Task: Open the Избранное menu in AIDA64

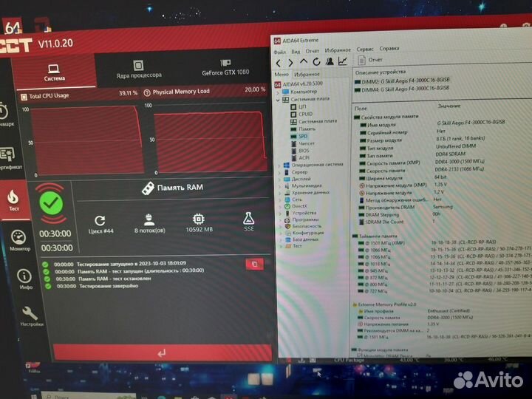Action: click(x=338, y=50)
